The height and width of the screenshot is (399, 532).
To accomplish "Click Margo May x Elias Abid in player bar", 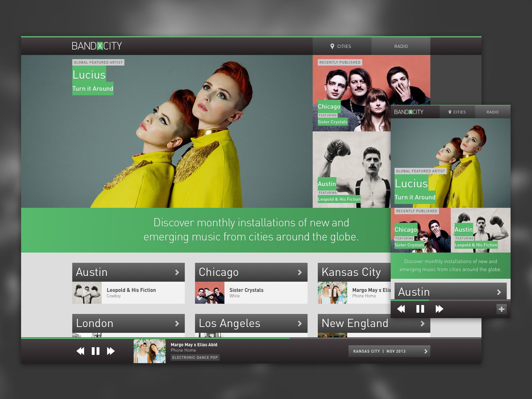I will point(194,345).
